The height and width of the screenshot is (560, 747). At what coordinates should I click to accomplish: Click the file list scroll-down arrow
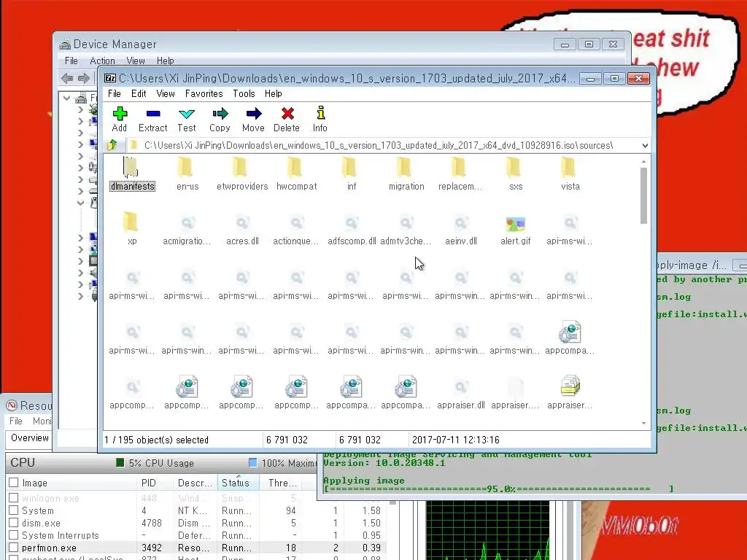[643, 423]
